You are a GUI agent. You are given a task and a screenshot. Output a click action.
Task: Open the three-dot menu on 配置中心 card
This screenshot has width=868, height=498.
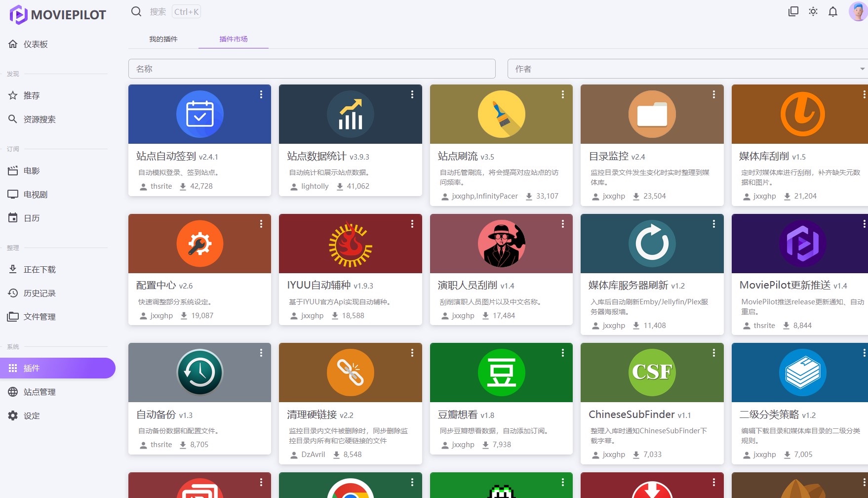[261, 224]
